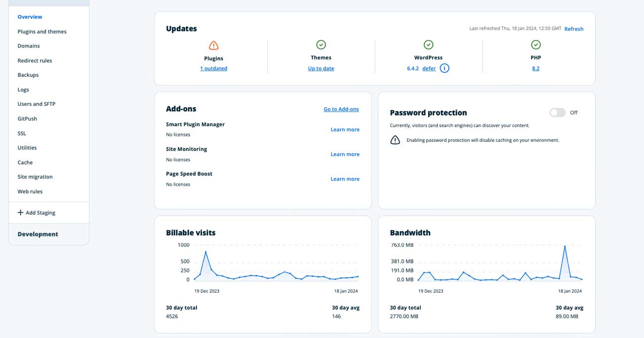
Task: Click the 146 thirty-day average value
Action: pyautogui.click(x=336, y=316)
